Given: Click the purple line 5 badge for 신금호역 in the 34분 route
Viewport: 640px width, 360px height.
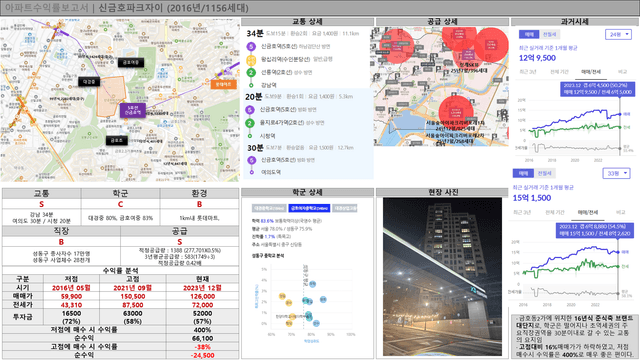Looking at the screenshot, I should point(251,47).
